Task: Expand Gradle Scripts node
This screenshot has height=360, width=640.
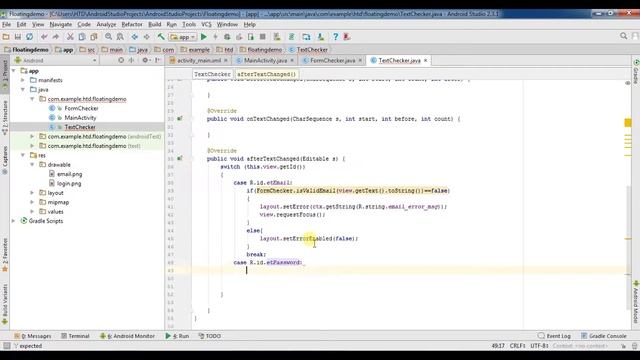Action: 14,221
